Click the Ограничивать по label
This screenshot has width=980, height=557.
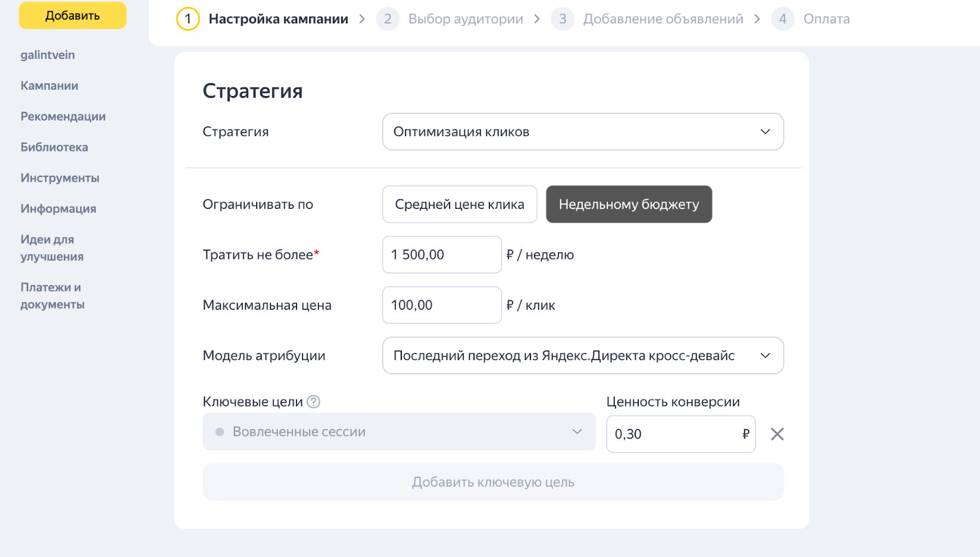tap(258, 204)
